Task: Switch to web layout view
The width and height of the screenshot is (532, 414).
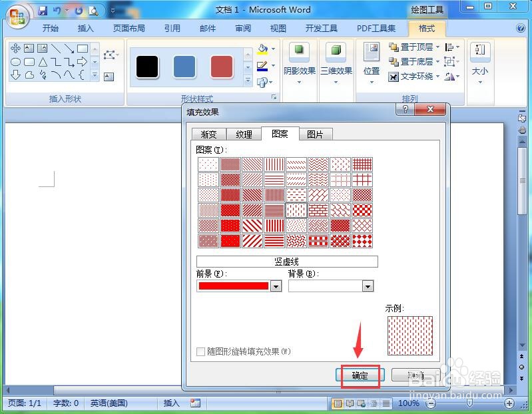Action: (x=362, y=403)
